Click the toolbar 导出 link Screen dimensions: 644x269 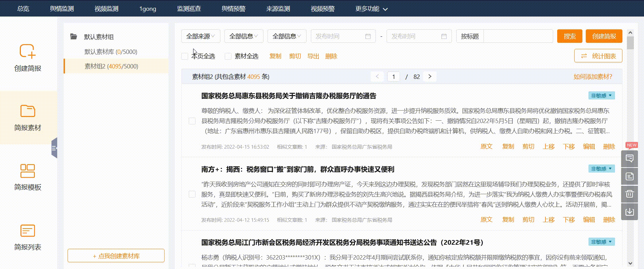(313, 56)
